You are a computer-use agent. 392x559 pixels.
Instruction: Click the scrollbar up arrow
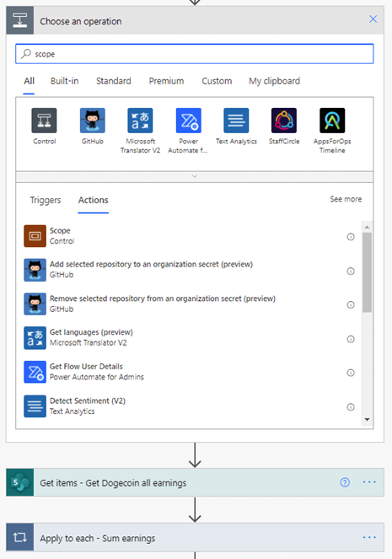tap(367, 227)
